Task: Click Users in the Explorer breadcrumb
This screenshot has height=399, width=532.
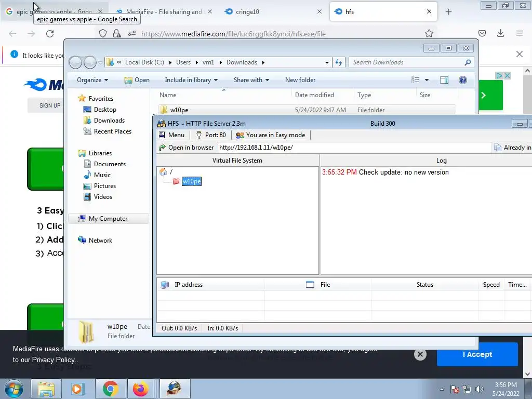Action: 183,62
